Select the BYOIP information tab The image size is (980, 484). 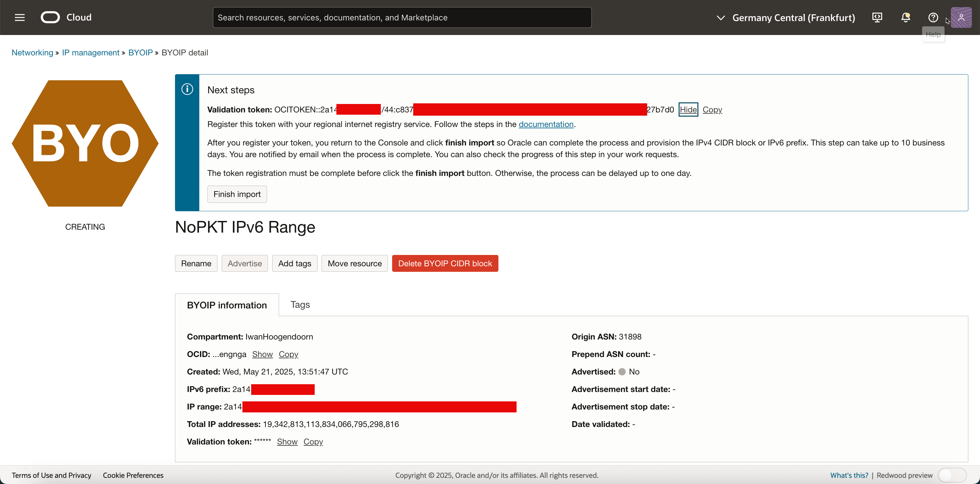tap(227, 305)
